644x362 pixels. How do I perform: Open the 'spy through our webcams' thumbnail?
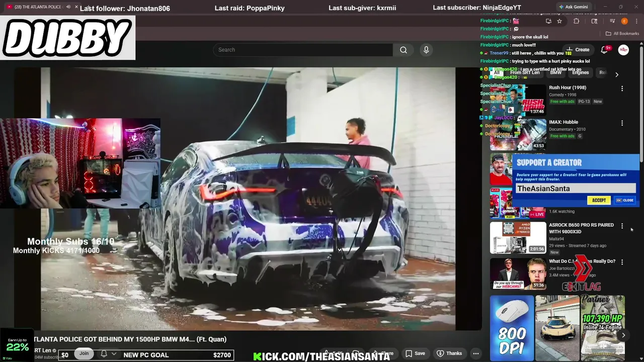[518, 274]
